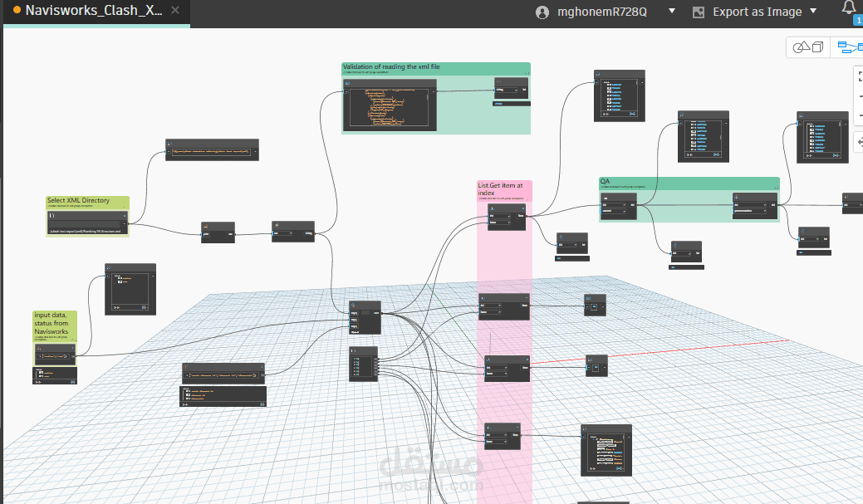Image resolution: width=863 pixels, height=504 pixels.
Task: Expand the Export as Image dropdown arrow
Action: (813, 11)
